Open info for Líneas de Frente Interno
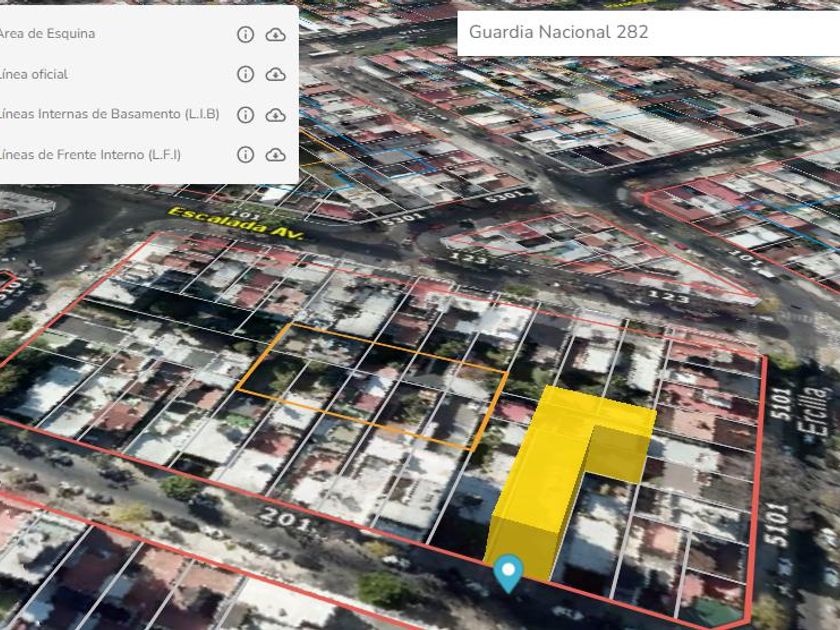The width and height of the screenshot is (840, 630). point(245,154)
